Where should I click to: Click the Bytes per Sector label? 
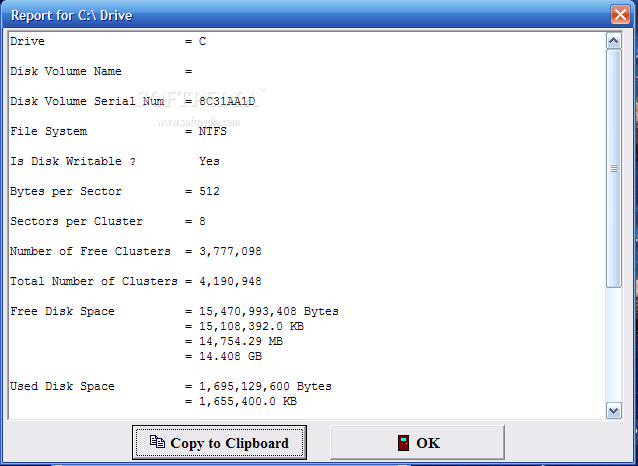[66, 191]
